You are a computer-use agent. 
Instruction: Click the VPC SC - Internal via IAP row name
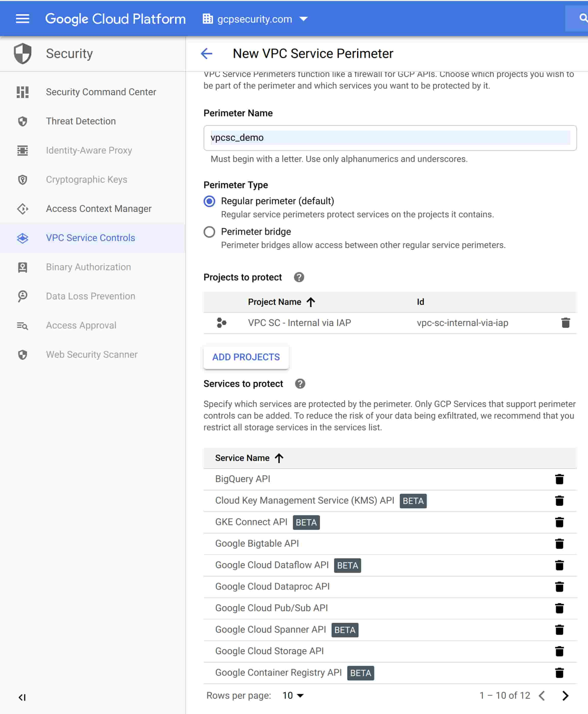click(299, 323)
